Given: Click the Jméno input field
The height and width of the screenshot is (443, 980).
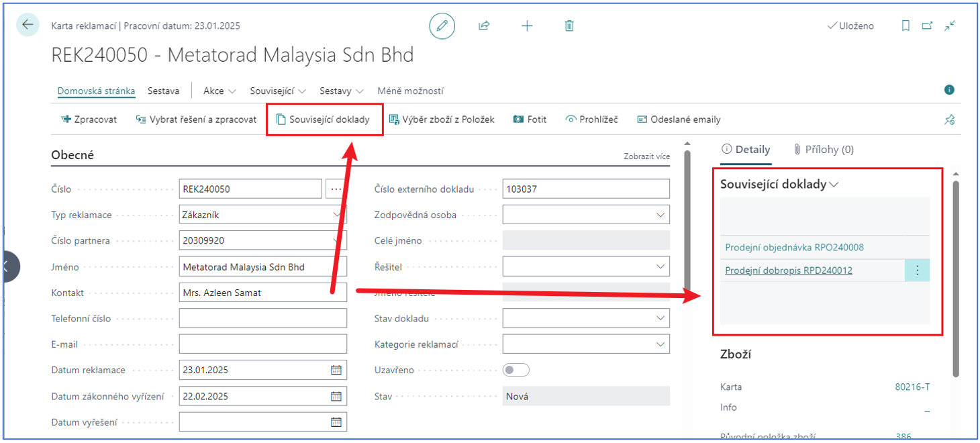Looking at the screenshot, I should [x=263, y=267].
